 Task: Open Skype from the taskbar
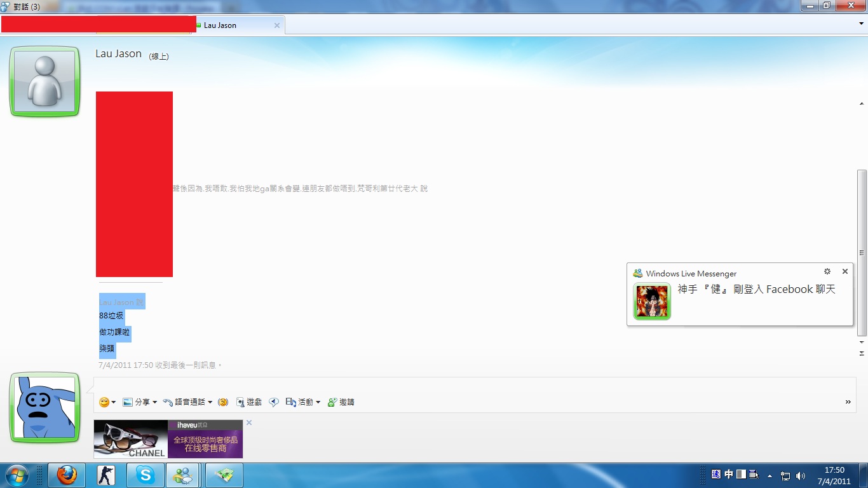146,475
